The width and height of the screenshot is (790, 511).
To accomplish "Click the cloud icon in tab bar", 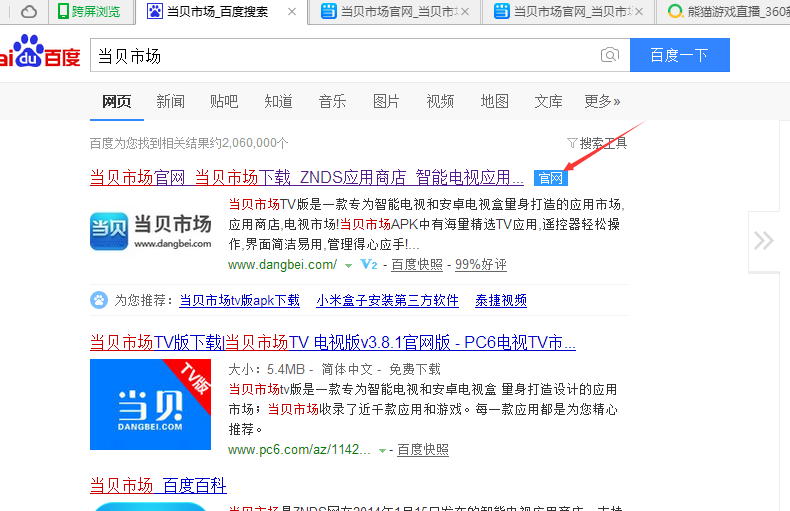I will click(29, 11).
